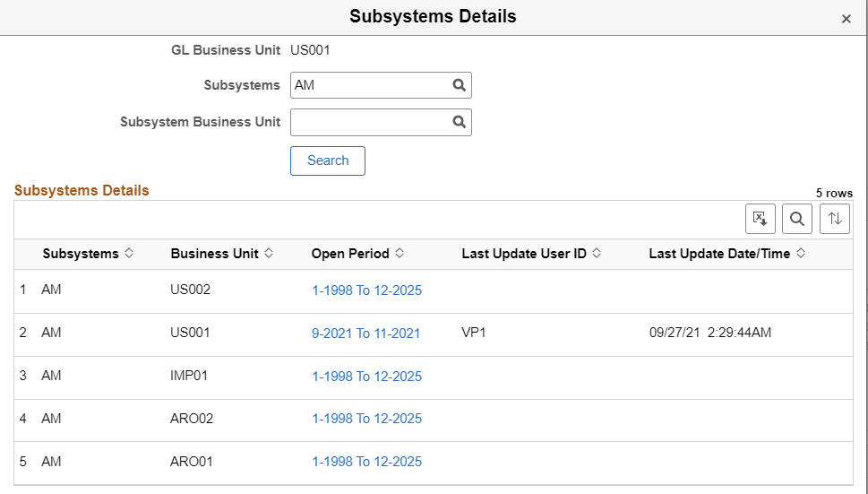Click the Business Unit column header text
868x494 pixels.
(x=215, y=254)
